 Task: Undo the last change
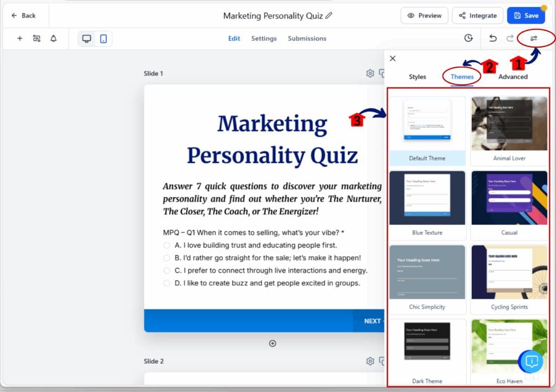point(494,39)
